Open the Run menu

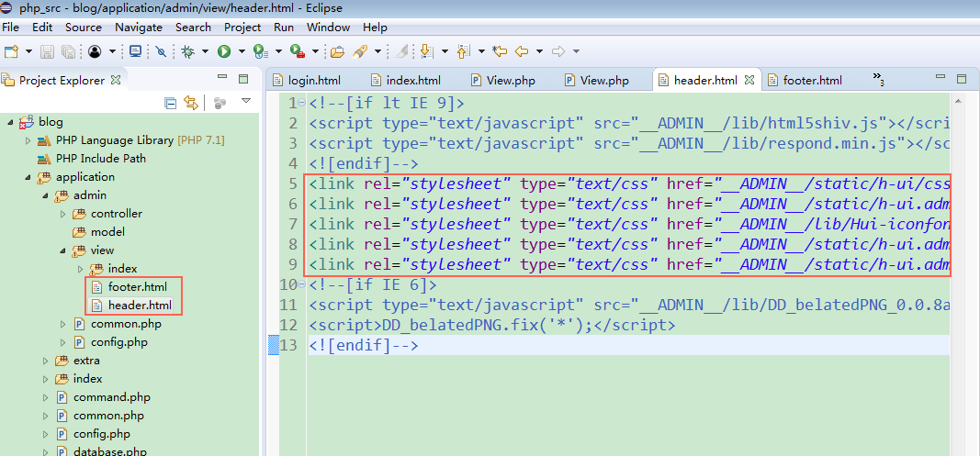click(x=284, y=28)
